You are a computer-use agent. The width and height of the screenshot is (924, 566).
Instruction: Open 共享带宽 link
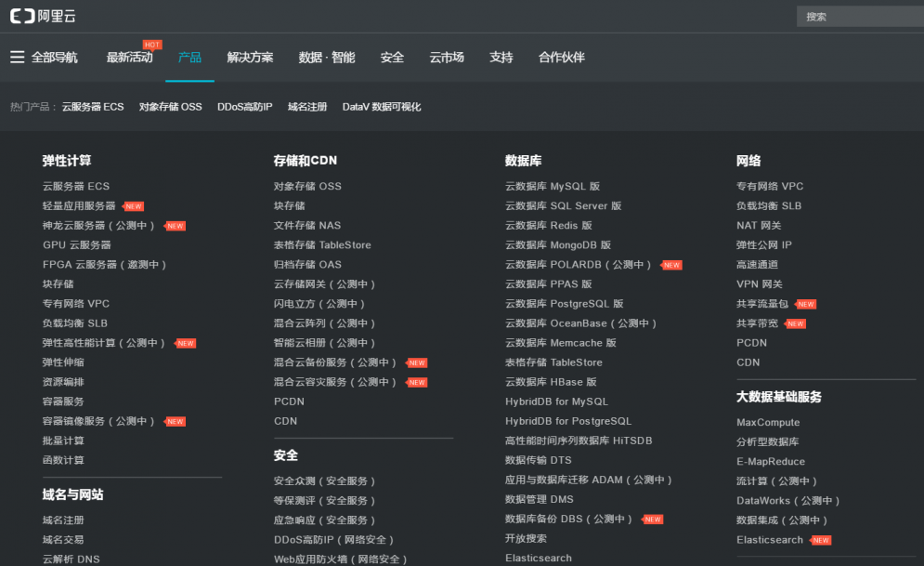[757, 323]
